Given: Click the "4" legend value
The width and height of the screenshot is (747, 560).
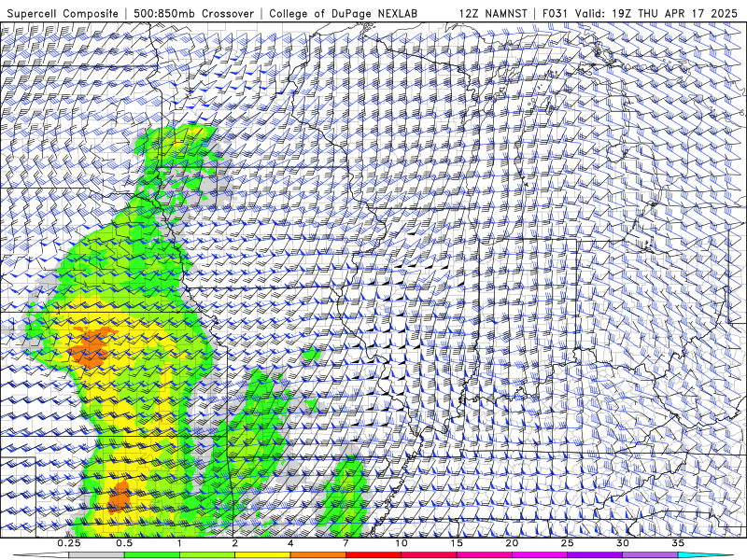Looking at the screenshot, I should (290, 543).
